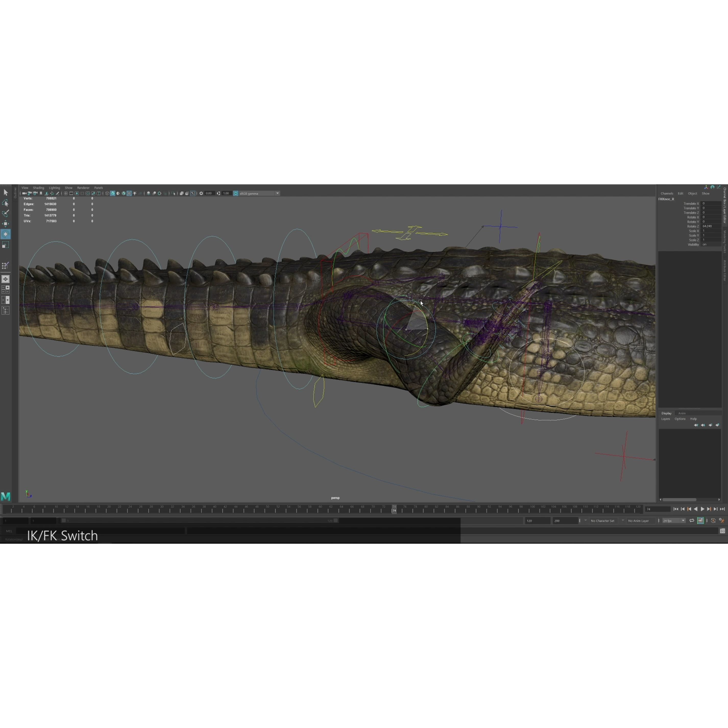The width and height of the screenshot is (728, 728).
Task: Activate the Move tool
Action: pyautogui.click(x=6, y=224)
